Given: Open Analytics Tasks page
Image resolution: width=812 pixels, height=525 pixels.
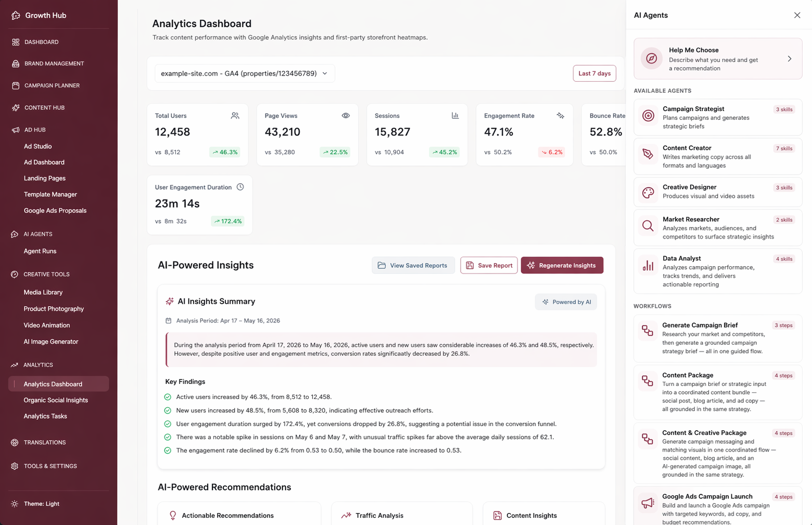Looking at the screenshot, I should 45,416.
